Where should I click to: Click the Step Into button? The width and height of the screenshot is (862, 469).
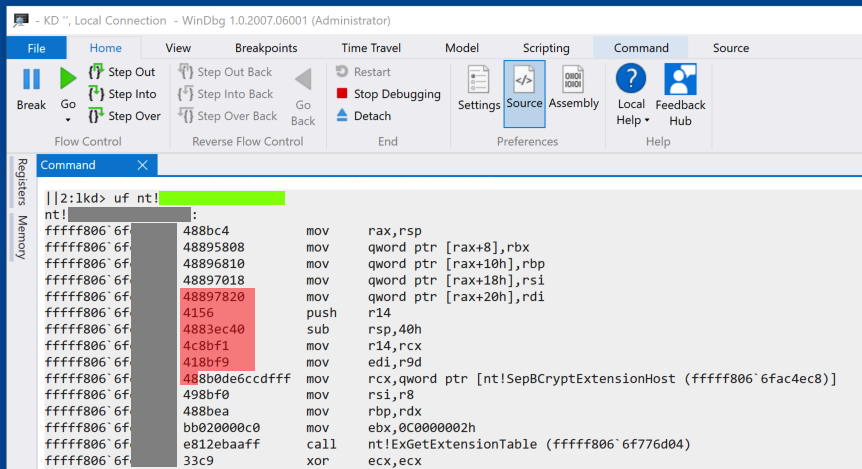pyautogui.click(x=123, y=94)
